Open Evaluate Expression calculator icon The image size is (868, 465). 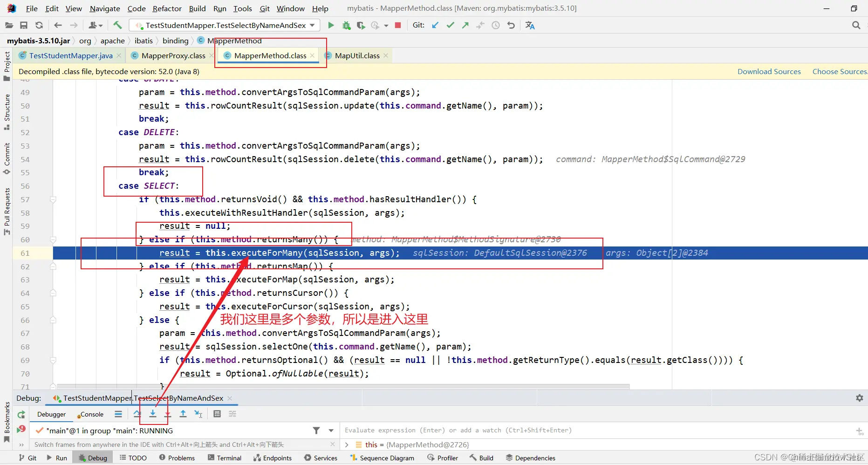(x=217, y=414)
